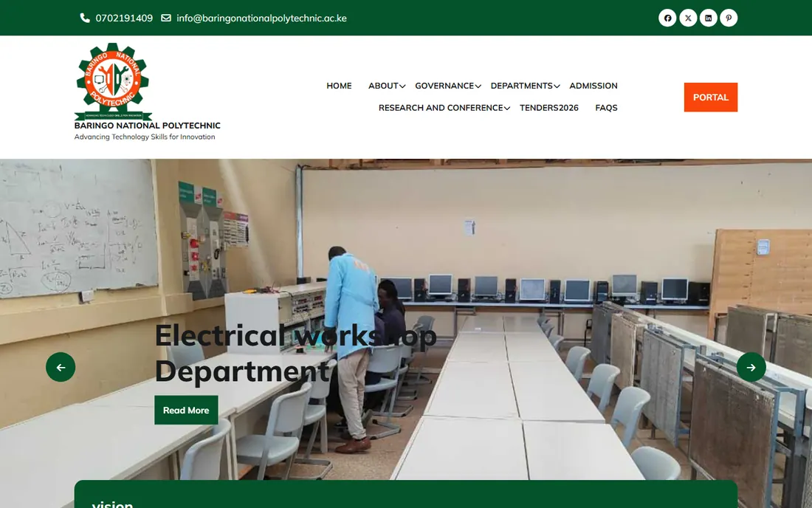Image resolution: width=812 pixels, height=508 pixels.
Task: Click the phone icon beside 0702191409
Action: click(85, 18)
